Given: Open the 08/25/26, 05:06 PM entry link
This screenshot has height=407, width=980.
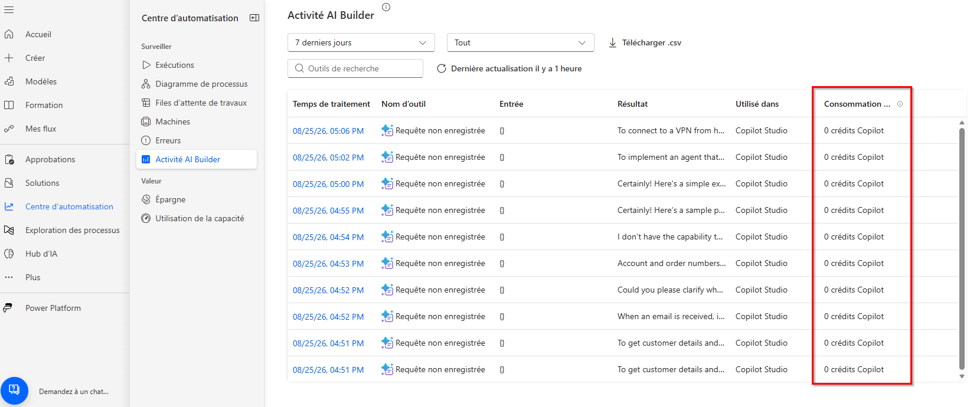Looking at the screenshot, I should pos(328,131).
